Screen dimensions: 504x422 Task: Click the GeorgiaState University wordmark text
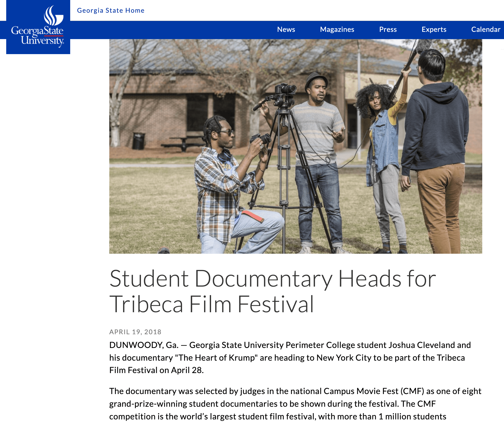38,36
